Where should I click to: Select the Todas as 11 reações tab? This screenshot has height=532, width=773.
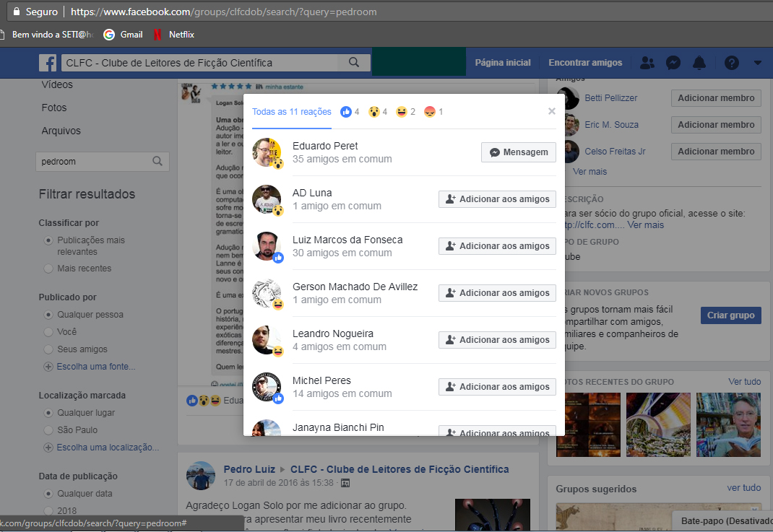pyautogui.click(x=292, y=112)
